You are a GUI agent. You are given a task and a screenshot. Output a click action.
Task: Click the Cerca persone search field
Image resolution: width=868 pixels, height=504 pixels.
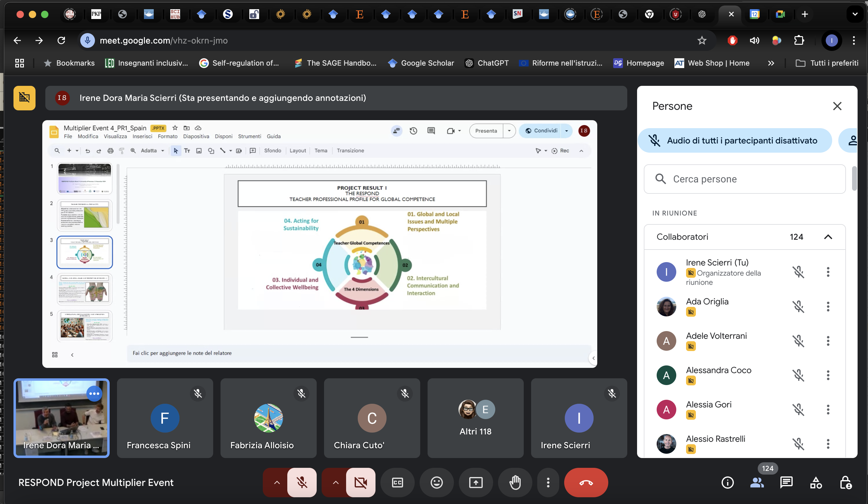click(744, 179)
